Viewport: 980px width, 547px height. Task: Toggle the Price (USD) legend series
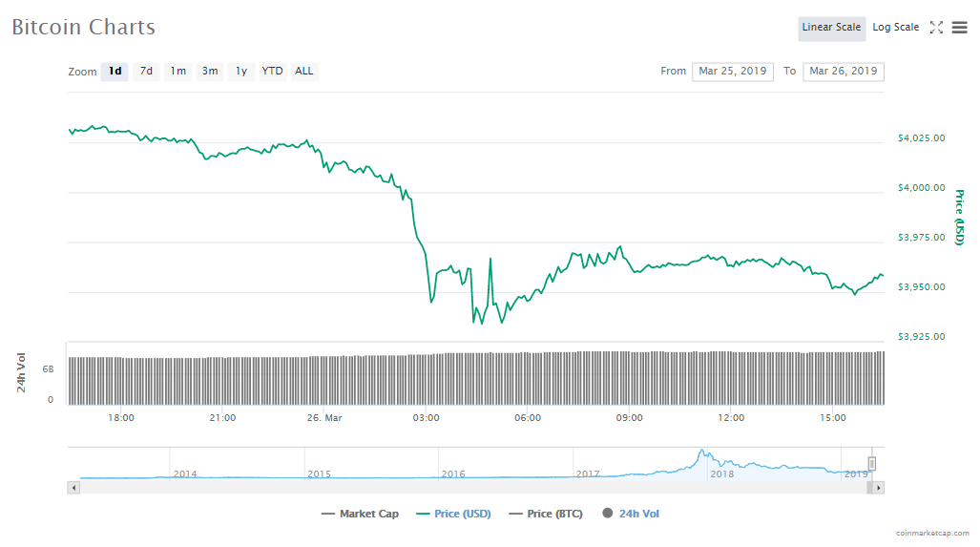453,514
